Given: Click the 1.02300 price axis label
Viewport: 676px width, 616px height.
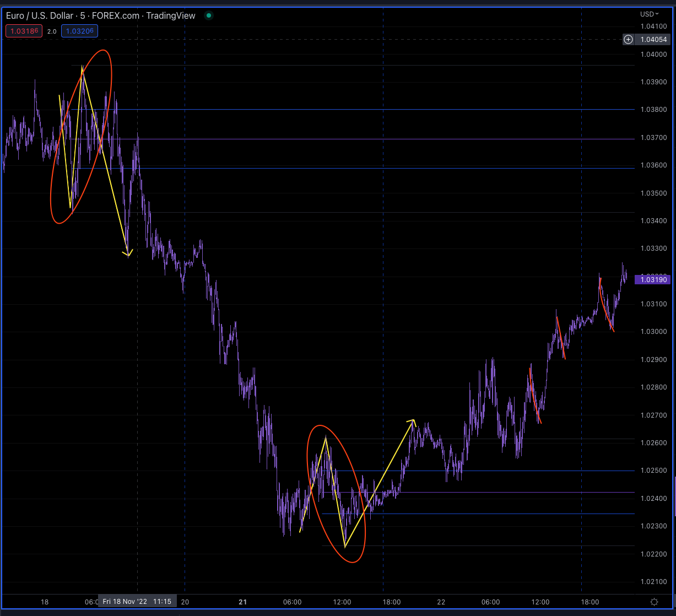Looking at the screenshot, I should 654,526.
